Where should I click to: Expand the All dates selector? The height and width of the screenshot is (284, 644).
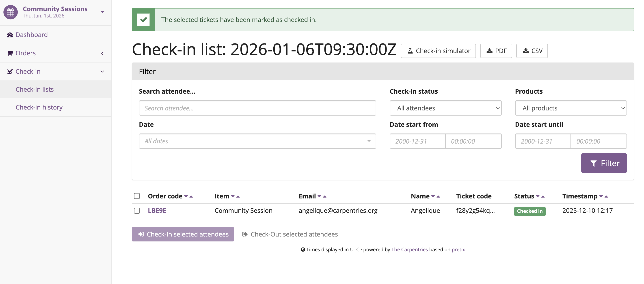point(257,141)
